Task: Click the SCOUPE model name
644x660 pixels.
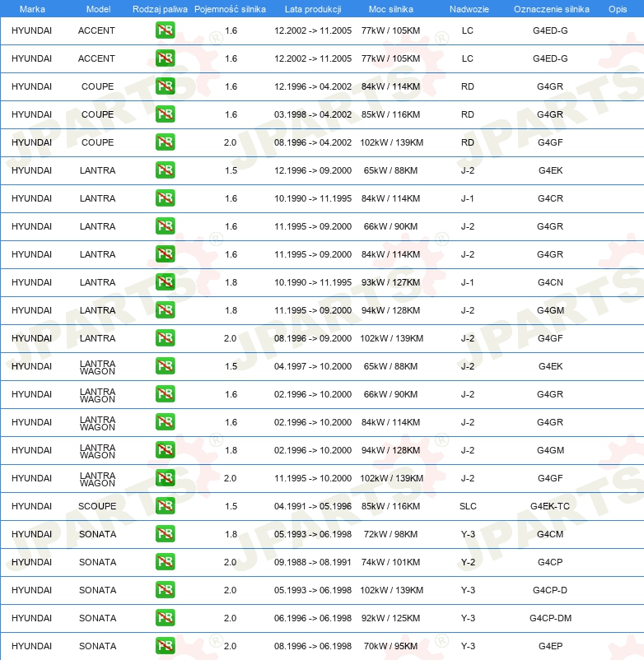Action: [97, 506]
